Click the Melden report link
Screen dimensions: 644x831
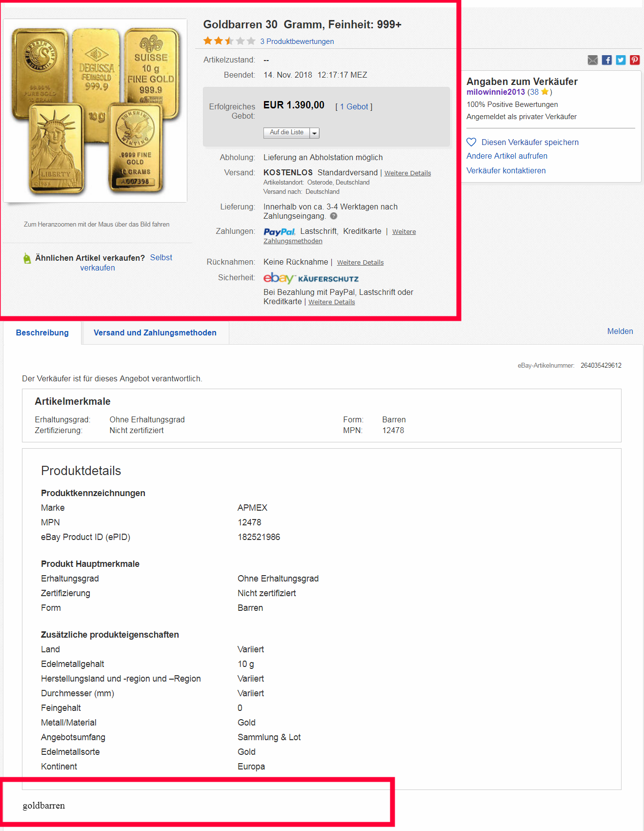[x=620, y=332]
